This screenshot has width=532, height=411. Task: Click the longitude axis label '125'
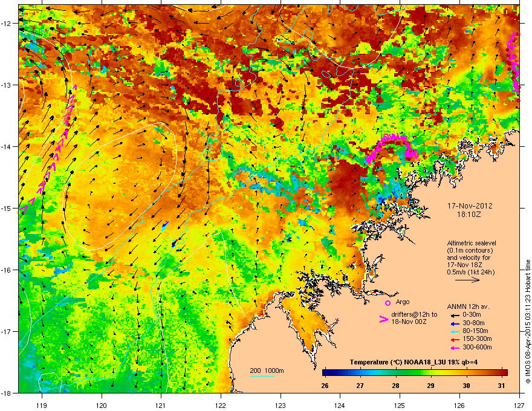point(400,405)
